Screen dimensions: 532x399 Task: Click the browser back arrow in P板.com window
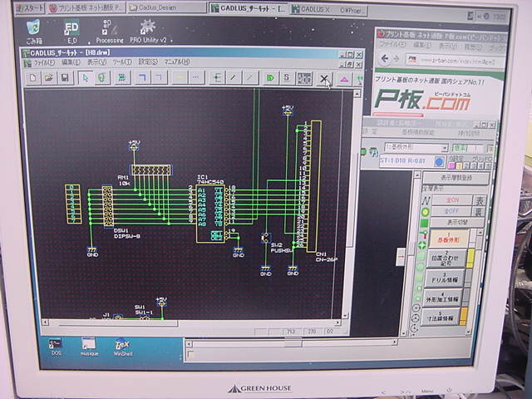coord(385,59)
